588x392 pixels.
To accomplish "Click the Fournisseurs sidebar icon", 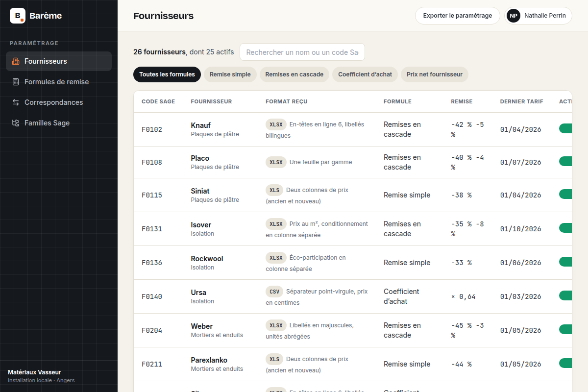I will [x=16, y=61].
